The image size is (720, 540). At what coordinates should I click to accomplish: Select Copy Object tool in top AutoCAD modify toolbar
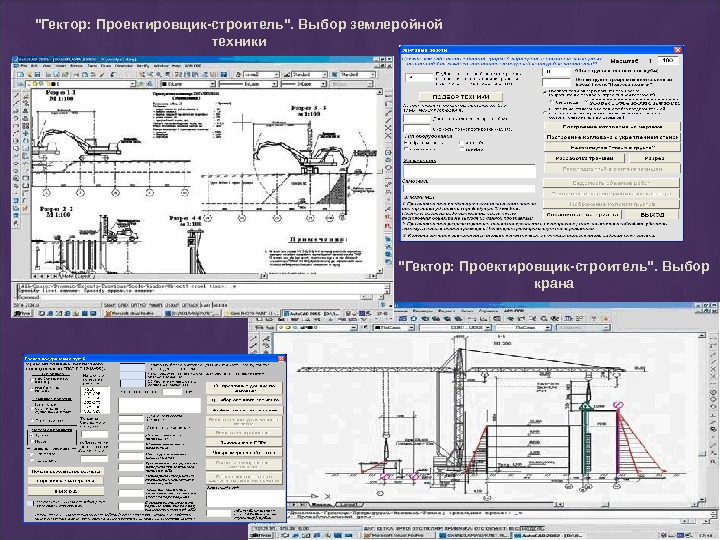pyautogui.click(x=26, y=103)
